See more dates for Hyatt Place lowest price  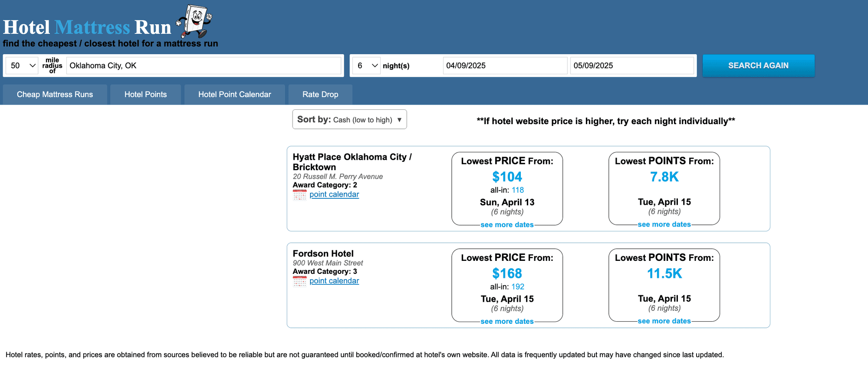[x=507, y=225]
